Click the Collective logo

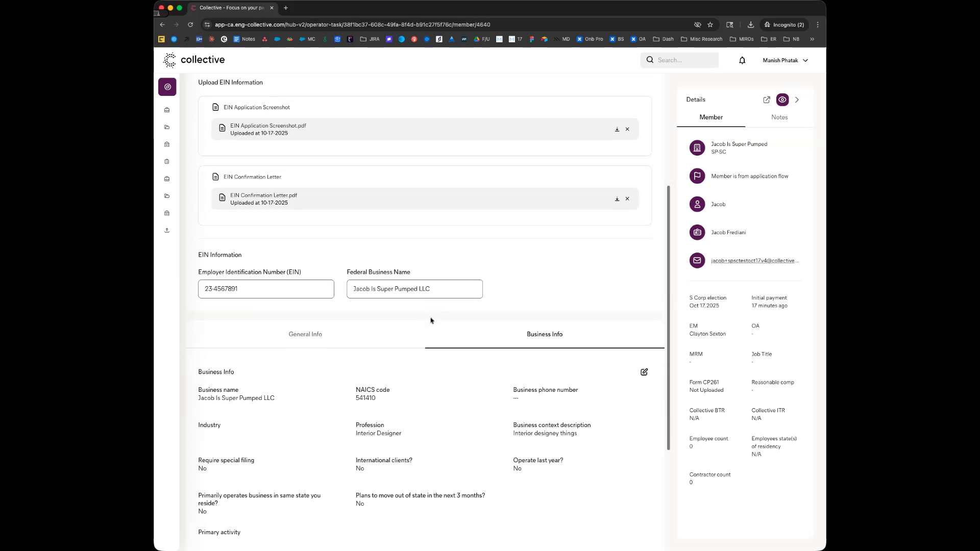click(x=194, y=60)
